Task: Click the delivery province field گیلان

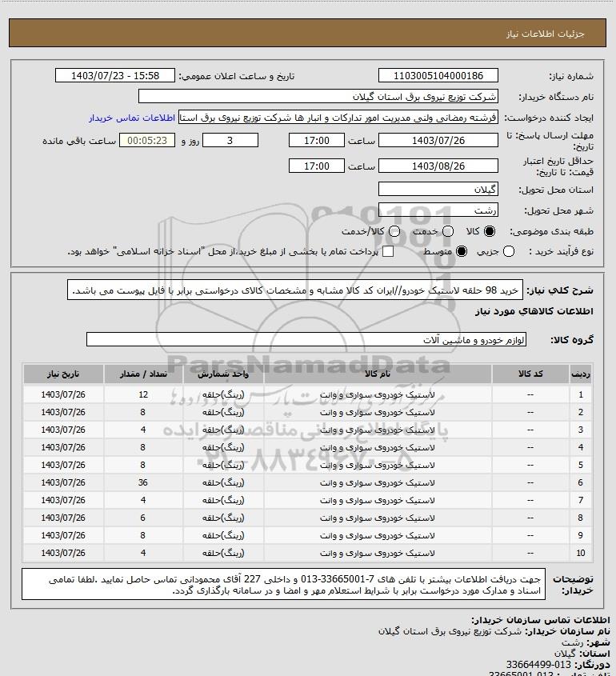Action: (438, 190)
